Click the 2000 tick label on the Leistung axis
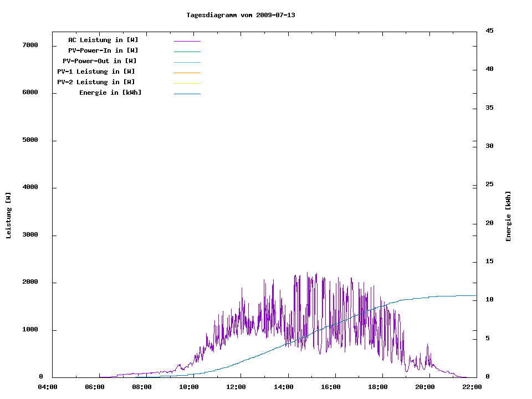532x399 pixels. coord(29,283)
